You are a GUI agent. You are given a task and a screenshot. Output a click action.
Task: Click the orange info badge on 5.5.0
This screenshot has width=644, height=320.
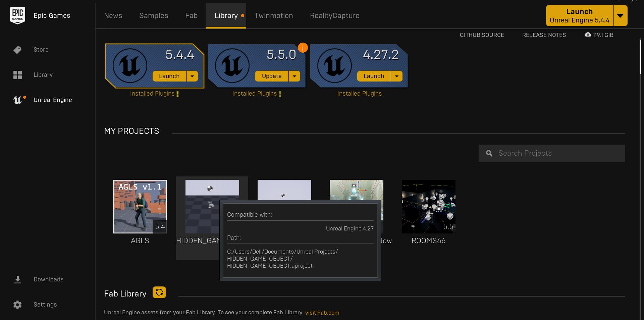click(x=303, y=48)
